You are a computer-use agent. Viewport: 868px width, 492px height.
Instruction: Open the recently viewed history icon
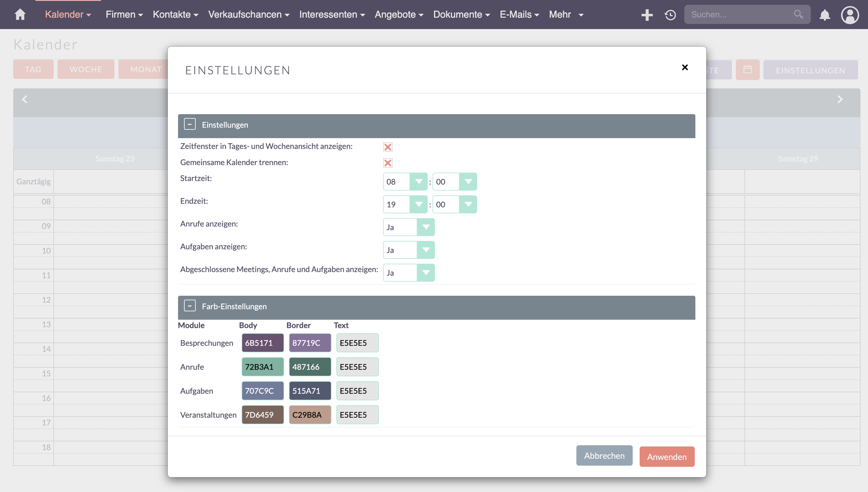(x=670, y=14)
